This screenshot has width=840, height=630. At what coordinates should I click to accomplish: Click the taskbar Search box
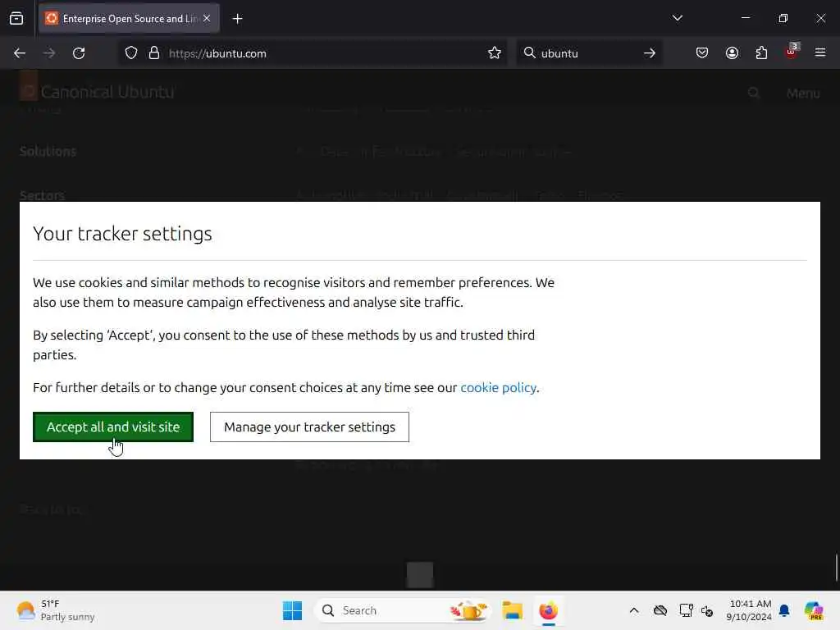coord(403,610)
